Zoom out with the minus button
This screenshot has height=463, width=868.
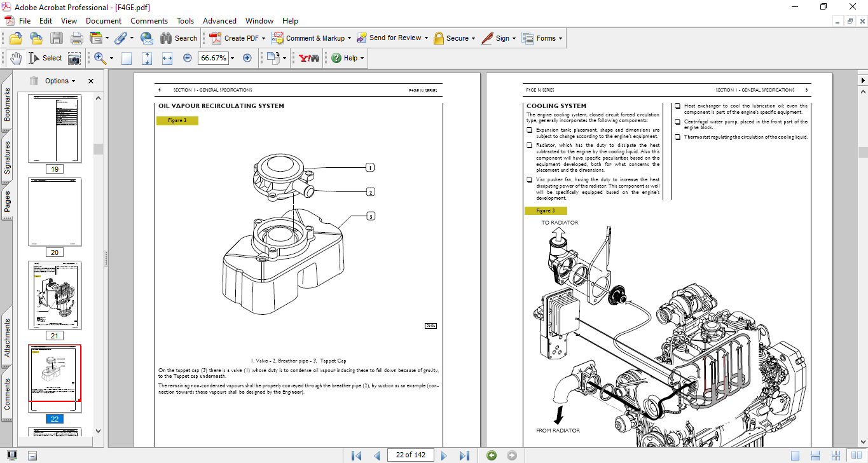click(188, 58)
